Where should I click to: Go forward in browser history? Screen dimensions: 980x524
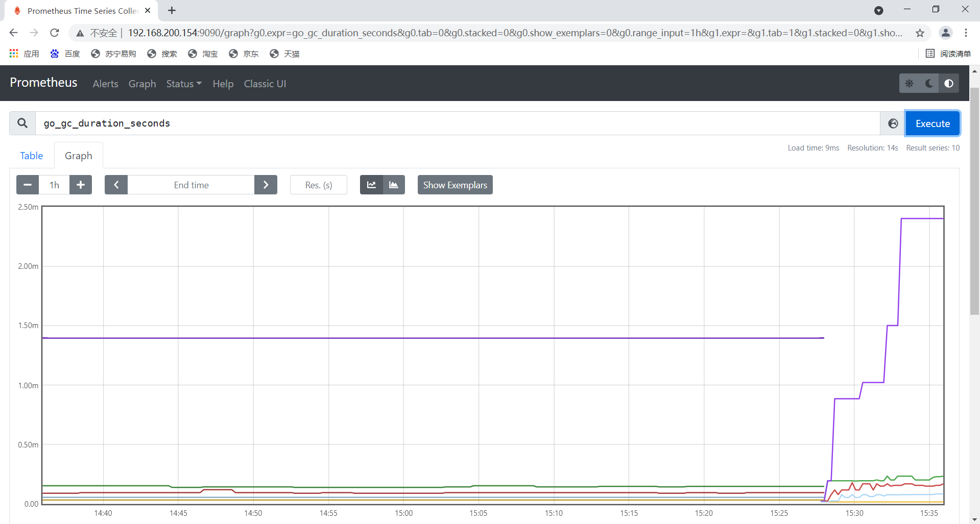click(x=34, y=33)
